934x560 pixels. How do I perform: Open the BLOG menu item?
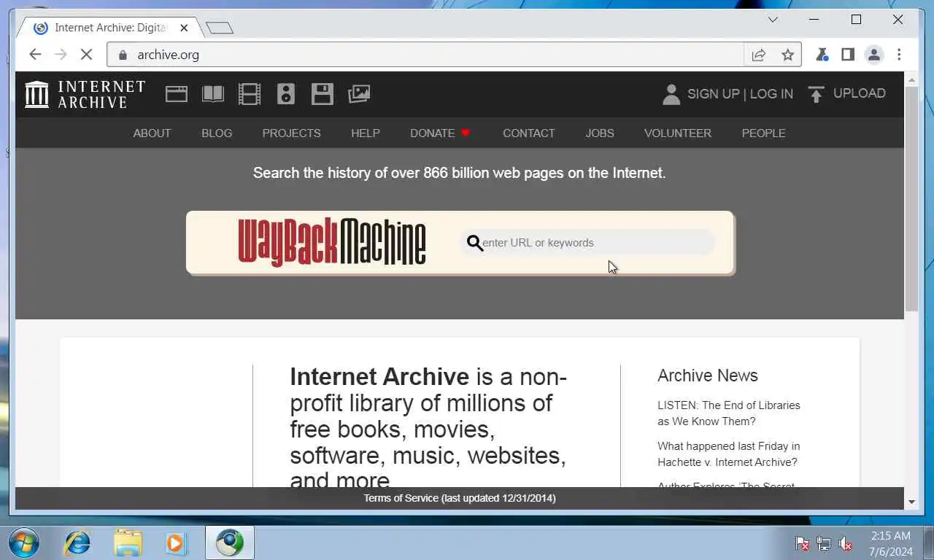[217, 133]
